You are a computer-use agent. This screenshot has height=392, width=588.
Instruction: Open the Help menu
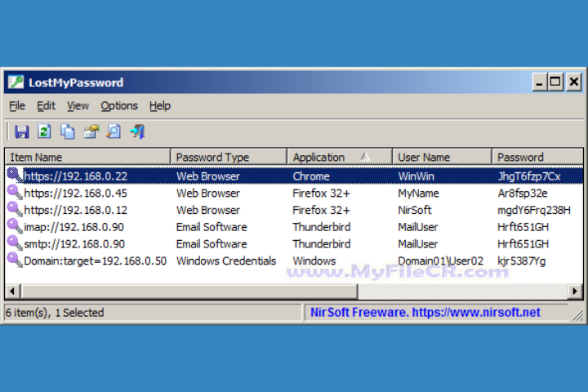tap(160, 106)
